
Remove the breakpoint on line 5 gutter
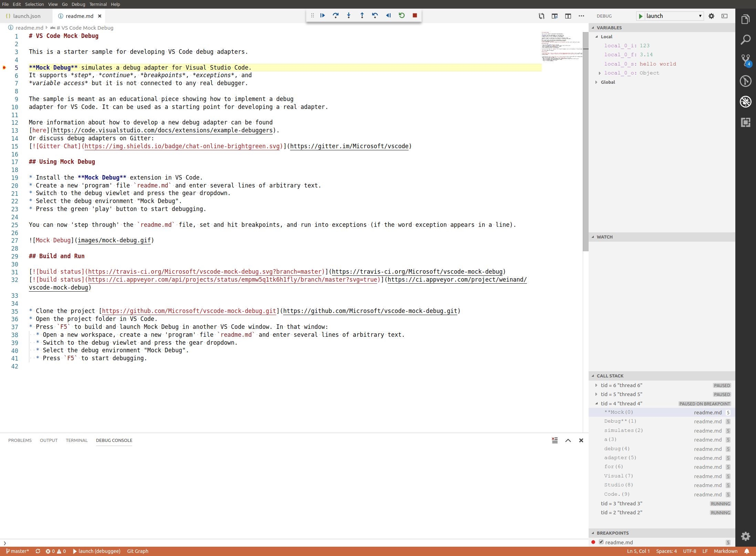4,68
